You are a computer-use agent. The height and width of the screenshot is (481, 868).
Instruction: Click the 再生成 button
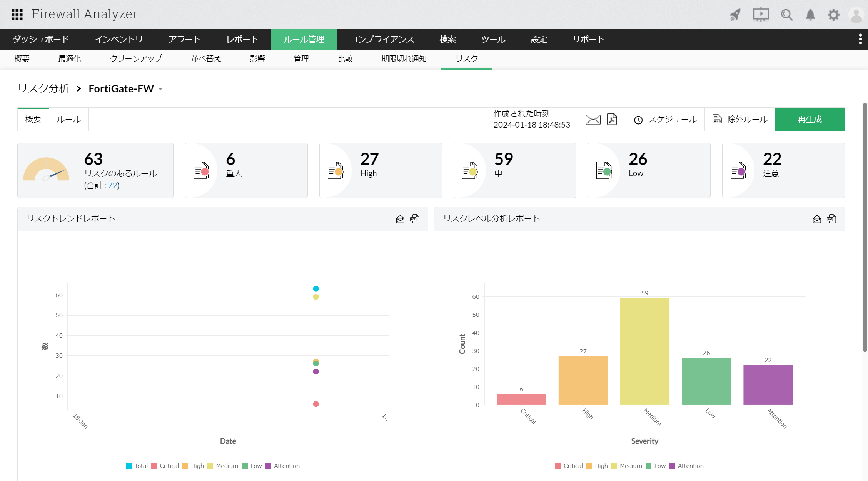tap(810, 120)
